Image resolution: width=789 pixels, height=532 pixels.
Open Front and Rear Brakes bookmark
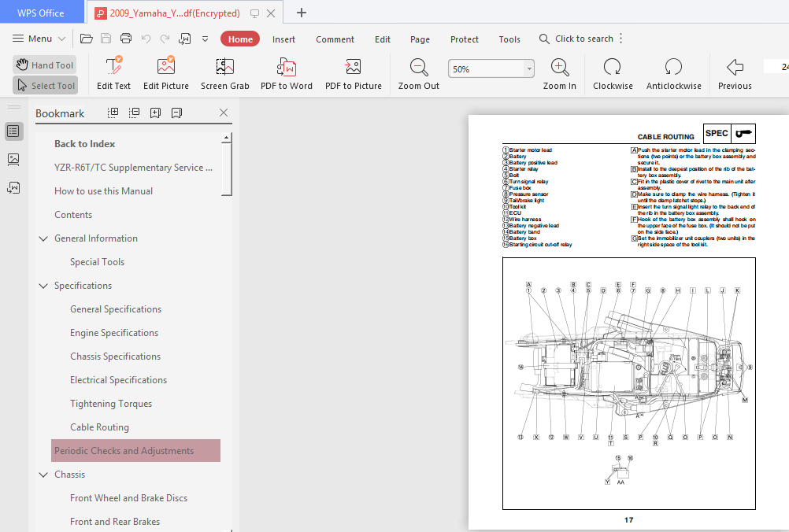(115, 522)
